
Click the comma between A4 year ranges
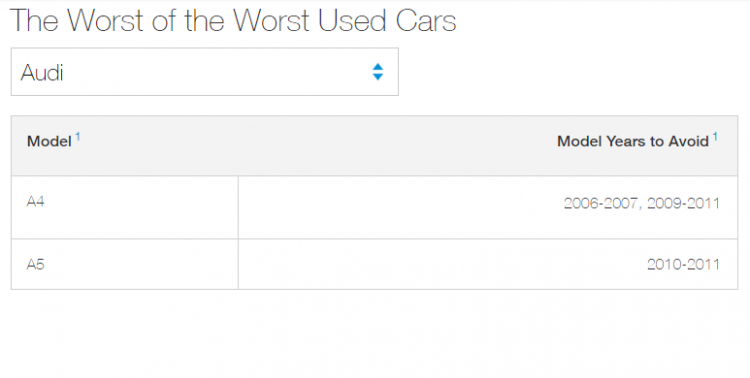click(x=640, y=207)
